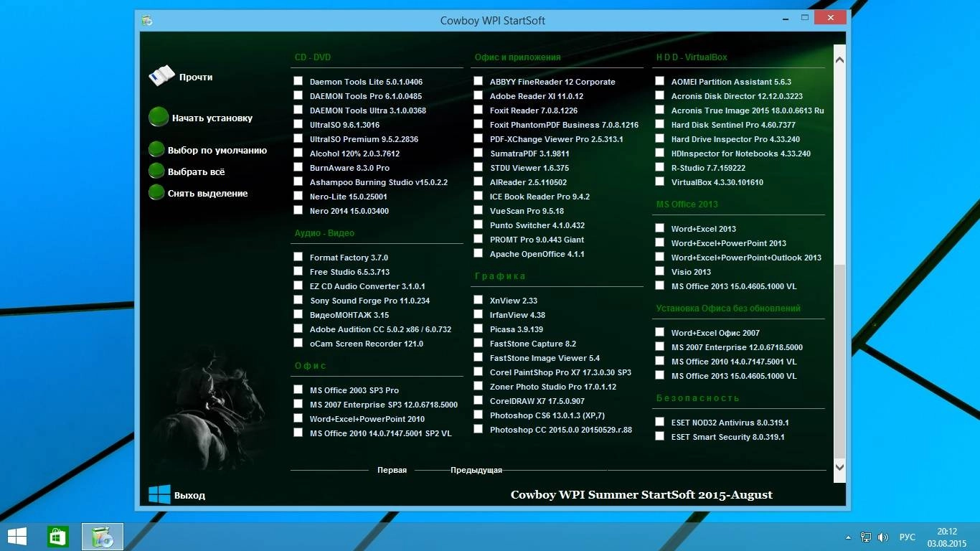Enable AOMEI Partition Assistant 5.6.3 checkbox
The width and height of the screenshot is (980, 551).
click(x=659, y=81)
